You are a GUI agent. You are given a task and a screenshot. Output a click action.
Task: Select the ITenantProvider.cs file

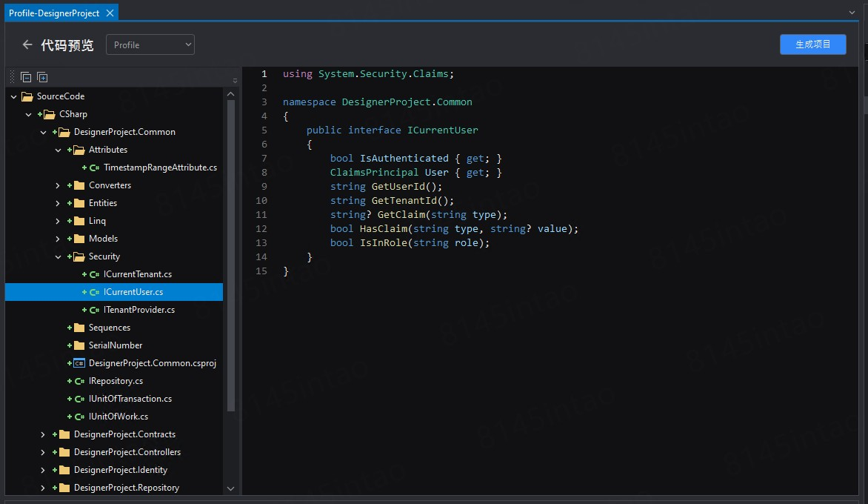pos(139,310)
